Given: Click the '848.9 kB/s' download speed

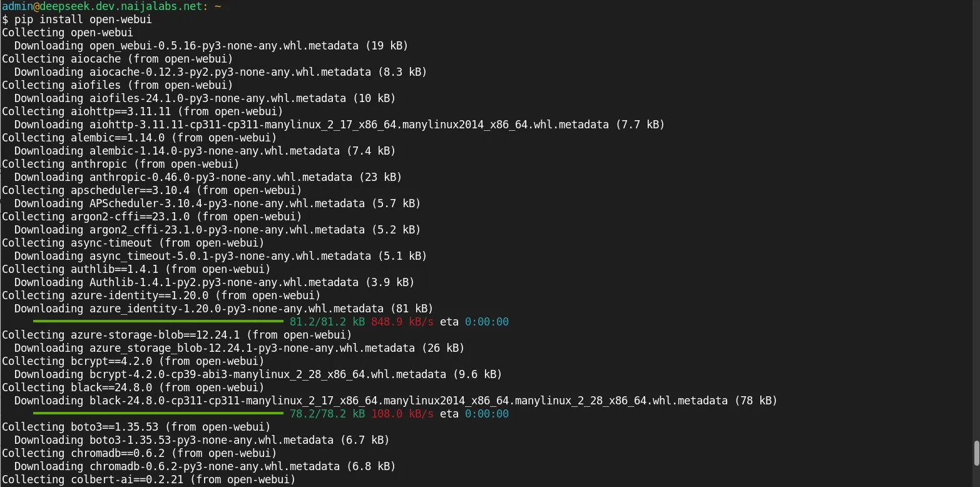Looking at the screenshot, I should point(402,322).
